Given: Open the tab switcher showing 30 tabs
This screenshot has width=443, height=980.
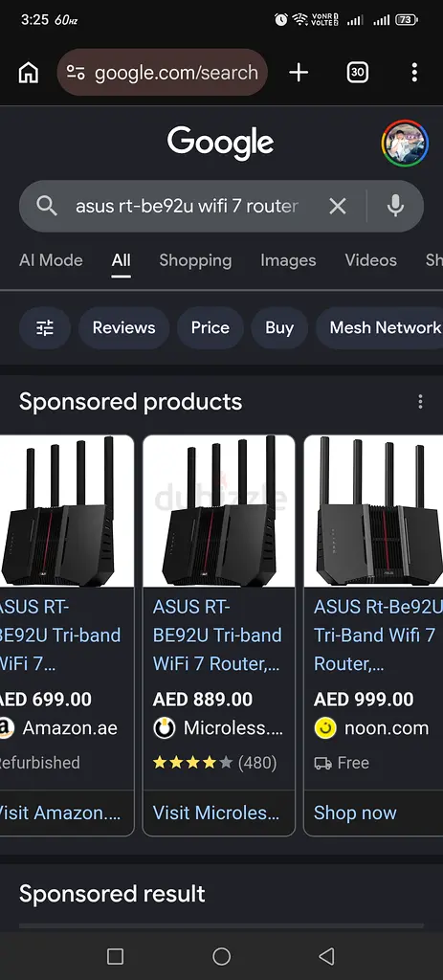Looking at the screenshot, I should point(358,73).
